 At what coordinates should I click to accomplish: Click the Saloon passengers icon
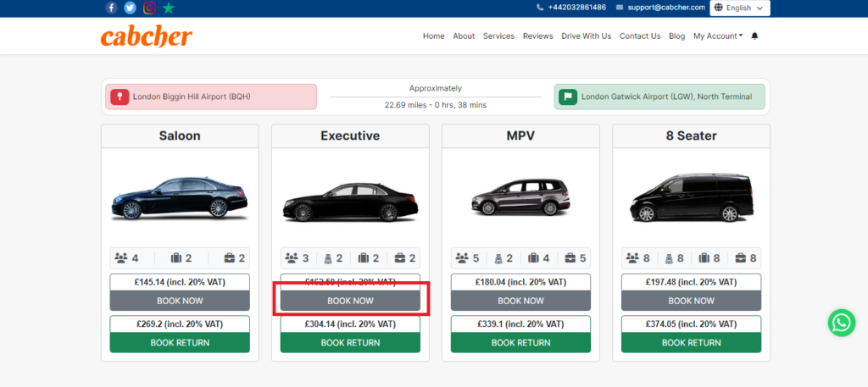(121, 257)
